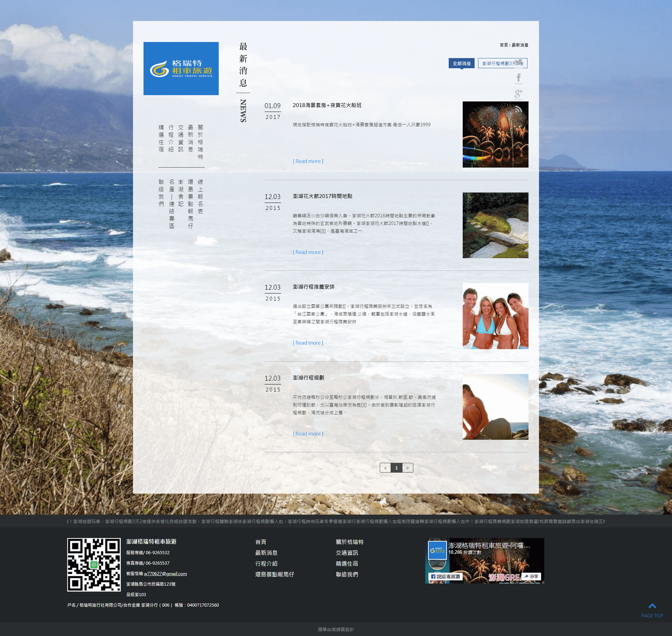The image size is (672, 636).
Task: Select the 澎湖行程規劃3天 category tab
Action: point(503,63)
